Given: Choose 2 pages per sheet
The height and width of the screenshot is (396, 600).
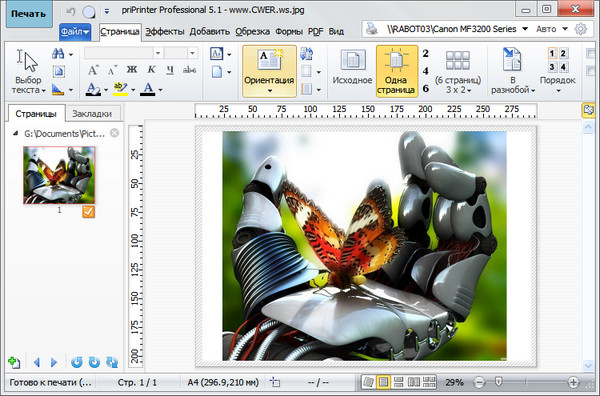Looking at the screenshot, I should pyautogui.click(x=426, y=54).
